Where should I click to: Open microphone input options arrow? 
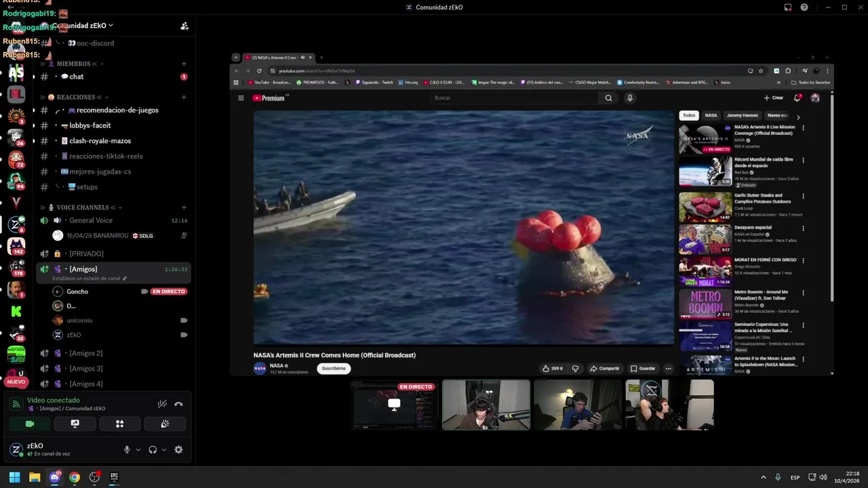point(138,449)
